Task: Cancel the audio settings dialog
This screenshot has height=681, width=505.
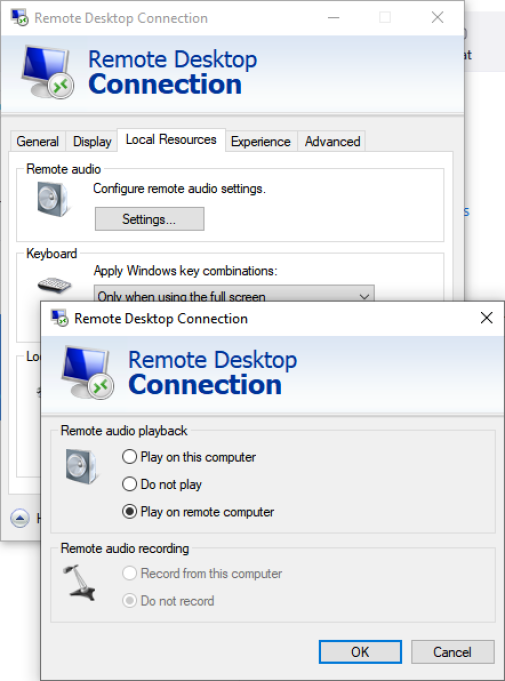Action: [x=452, y=652]
